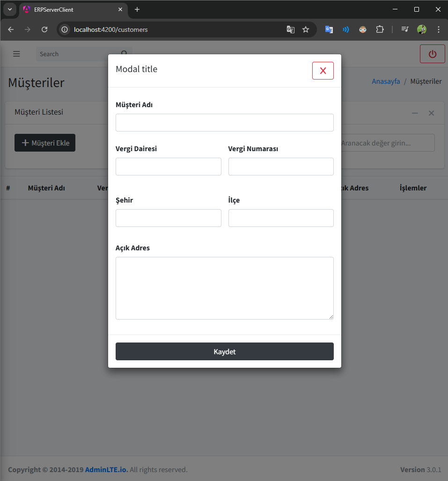Expand the tab search dropdown arrow
Viewport: 448px width, 481px height.
click(x=9, y=9)
